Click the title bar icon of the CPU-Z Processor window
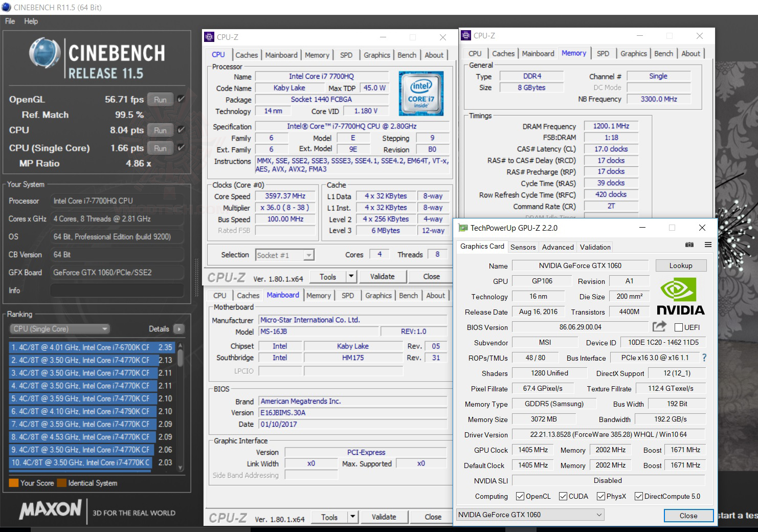The height and width of the screenshot is (532, 758). 209,37
